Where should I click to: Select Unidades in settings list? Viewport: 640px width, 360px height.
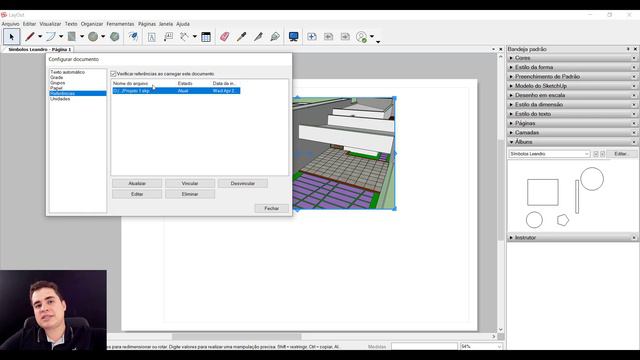(60, 99)
